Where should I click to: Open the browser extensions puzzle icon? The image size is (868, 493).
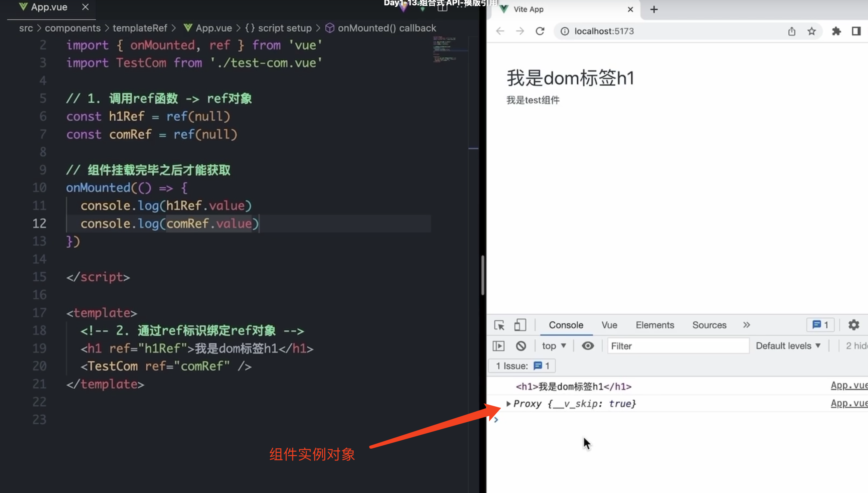tap(836, 31)
